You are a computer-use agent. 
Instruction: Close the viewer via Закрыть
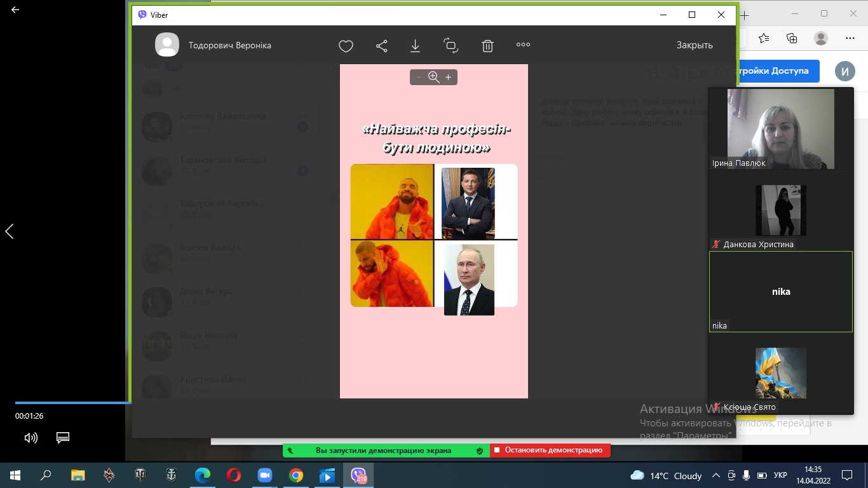click(x=695, y=45)
